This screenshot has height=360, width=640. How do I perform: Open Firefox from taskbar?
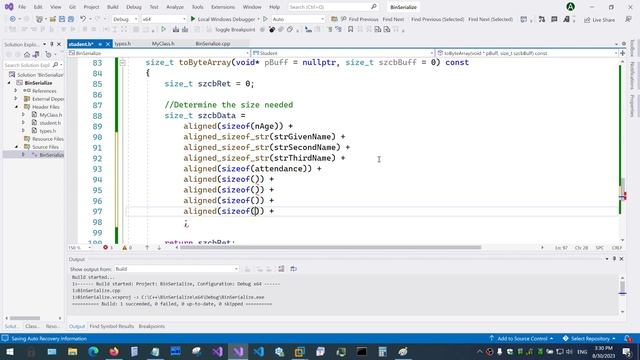tap(114, 351)
